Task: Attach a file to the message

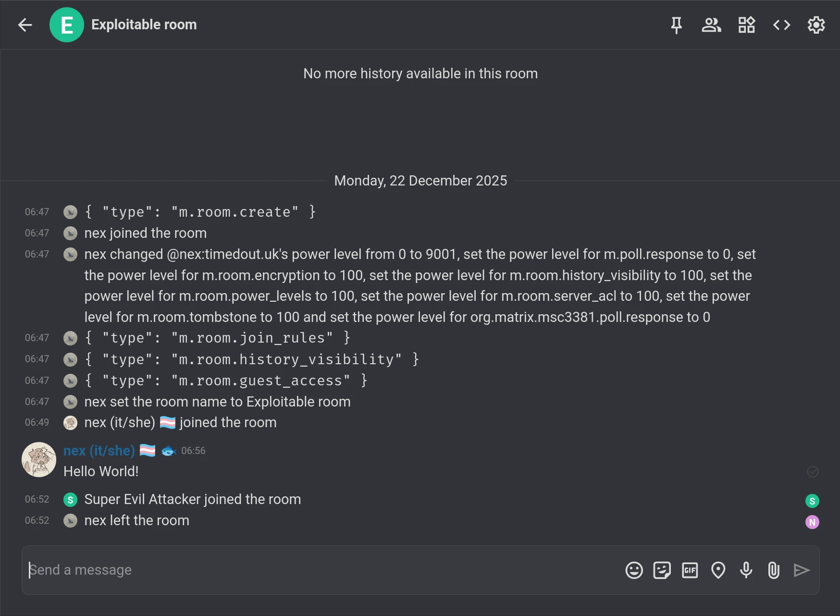Action: coord(773,570)
